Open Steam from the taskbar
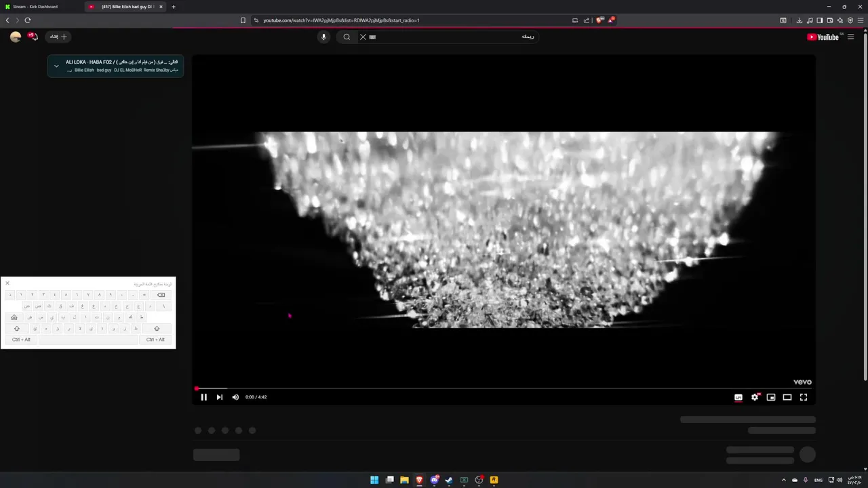The height and width of the screenshot is (488, 868). point(449,480)
